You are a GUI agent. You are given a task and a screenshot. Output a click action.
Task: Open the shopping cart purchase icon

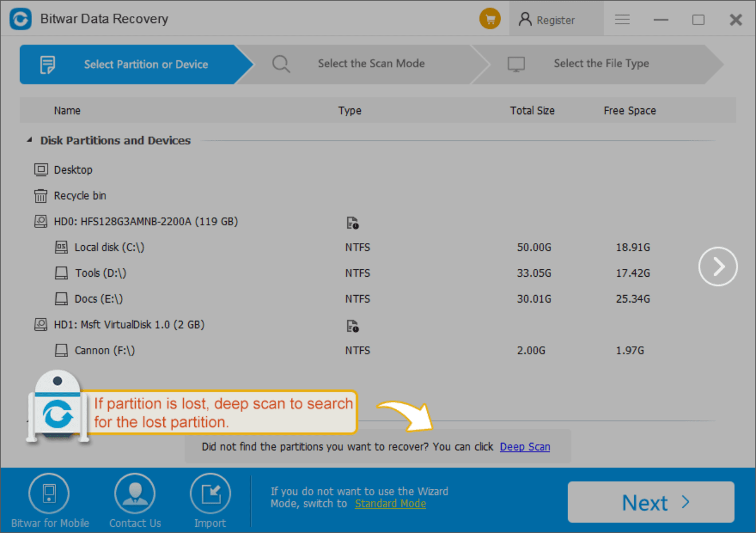click(490, 18)
